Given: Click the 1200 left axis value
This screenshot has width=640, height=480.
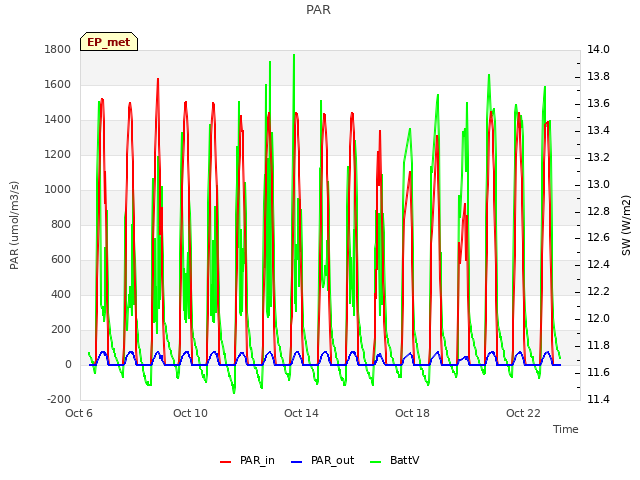Looking at the screenshot, I should click(58, 155).
